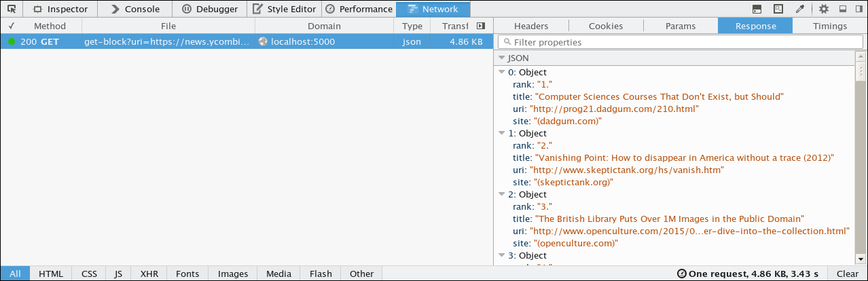Select the site "(dadgum.com)" value
868x281 pixels.
(568, 121)
